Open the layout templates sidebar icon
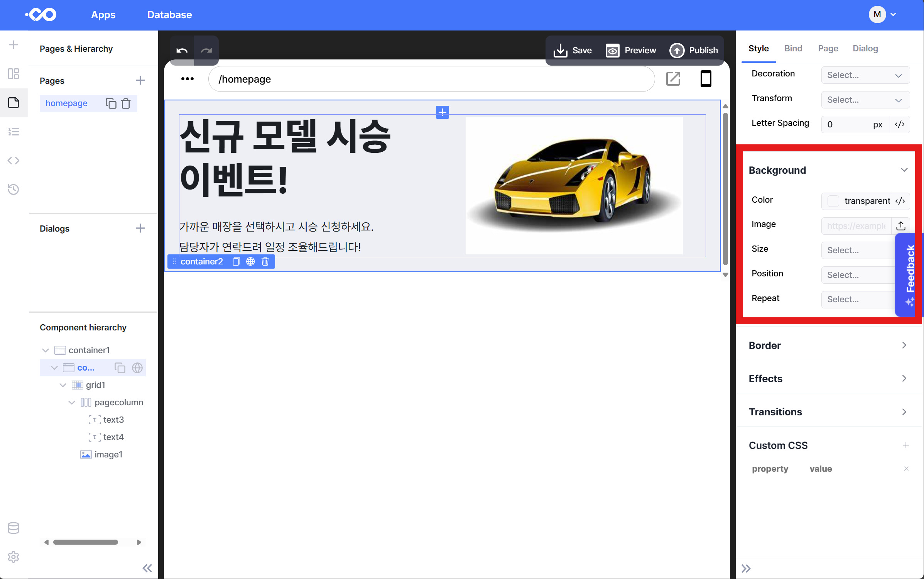924x579 pixels. [x=14, y=74]
